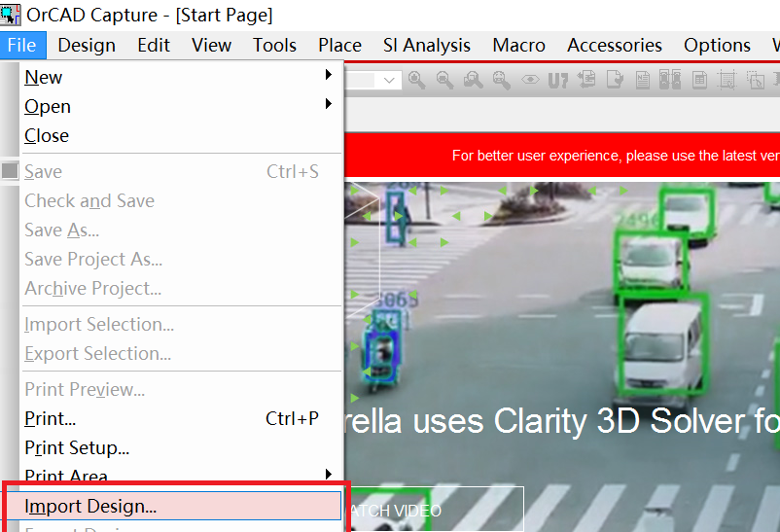Click the Print Preview... entry
The height and width of the screenshot is (532, 780).
click(x=182, y=389)
